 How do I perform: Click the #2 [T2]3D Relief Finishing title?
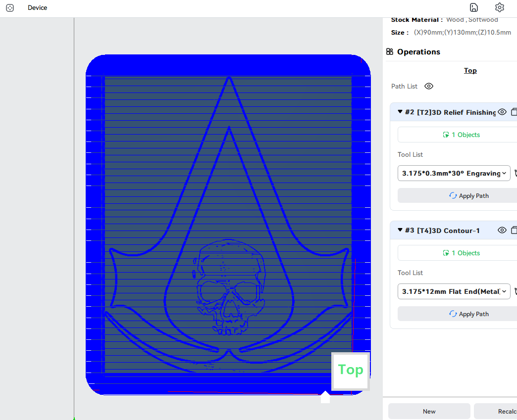(451, 112)
